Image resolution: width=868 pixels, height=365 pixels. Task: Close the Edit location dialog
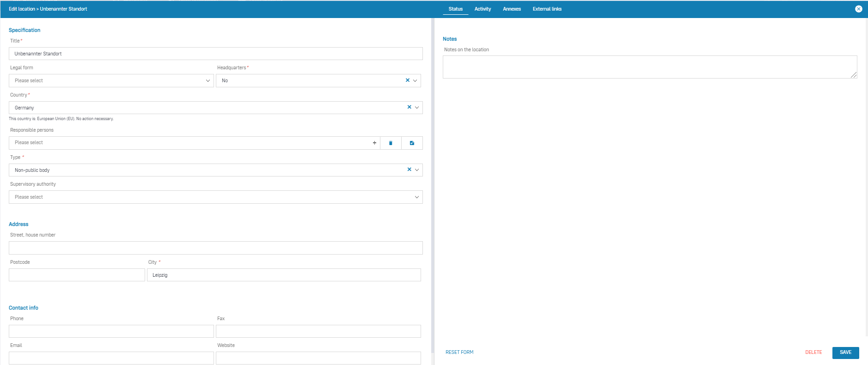click(858, 9)
